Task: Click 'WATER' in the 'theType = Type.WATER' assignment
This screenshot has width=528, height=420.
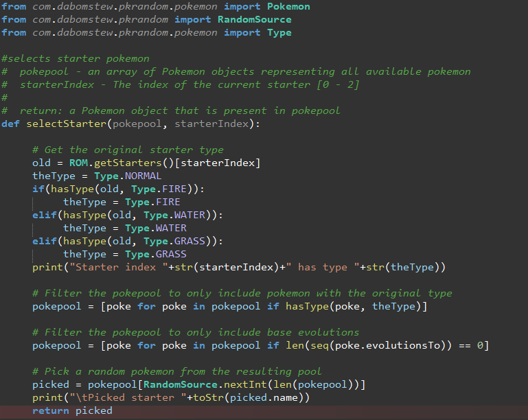Action: tap(171, 228)
